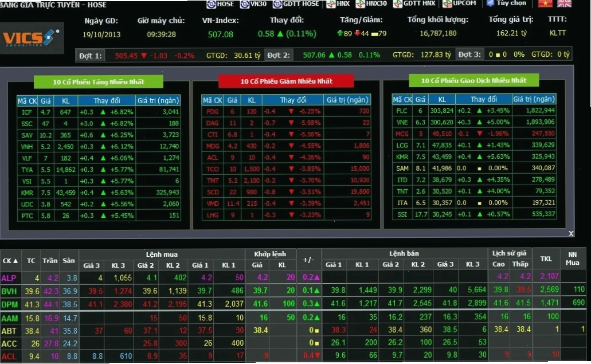Screen dimensions: 591x364
Task: Click MCG in the most traded list
Action: pyautogui.click(x=402, y=134)
